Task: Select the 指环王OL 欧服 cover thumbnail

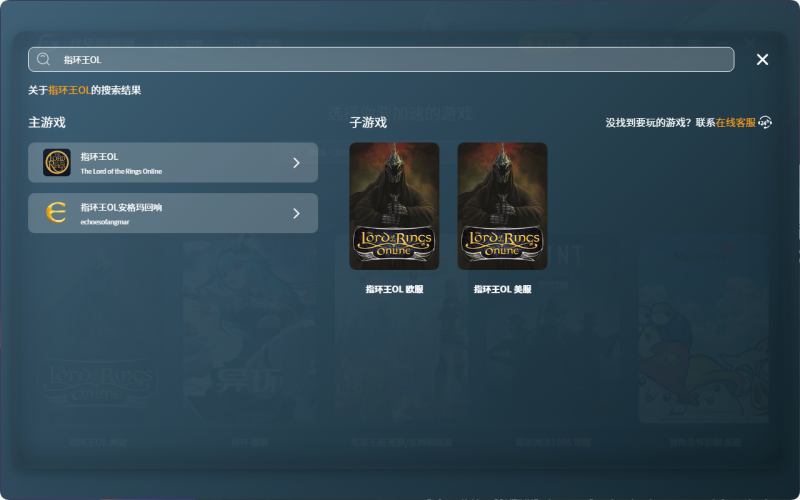Action: point(394,206)
